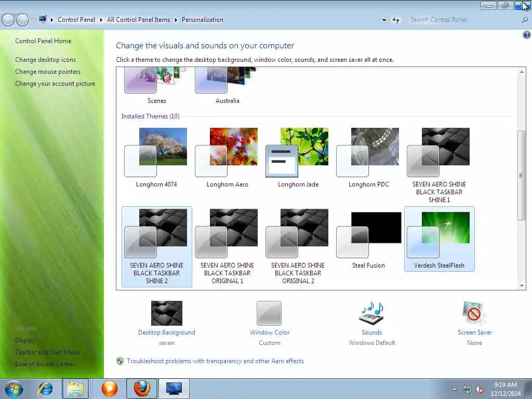Click the search magnifier icon

525,20
